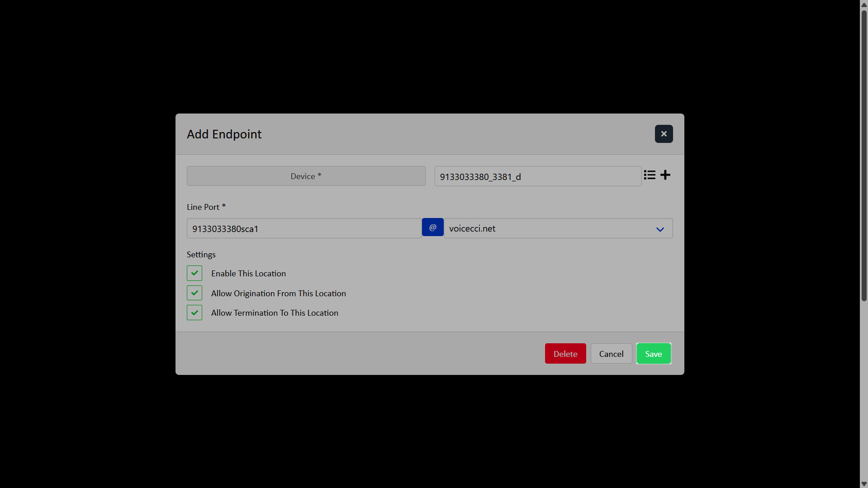The image size is (868, 488).
Task: Click the 9133033380_3381_d device field
Action: pos(537,176)
